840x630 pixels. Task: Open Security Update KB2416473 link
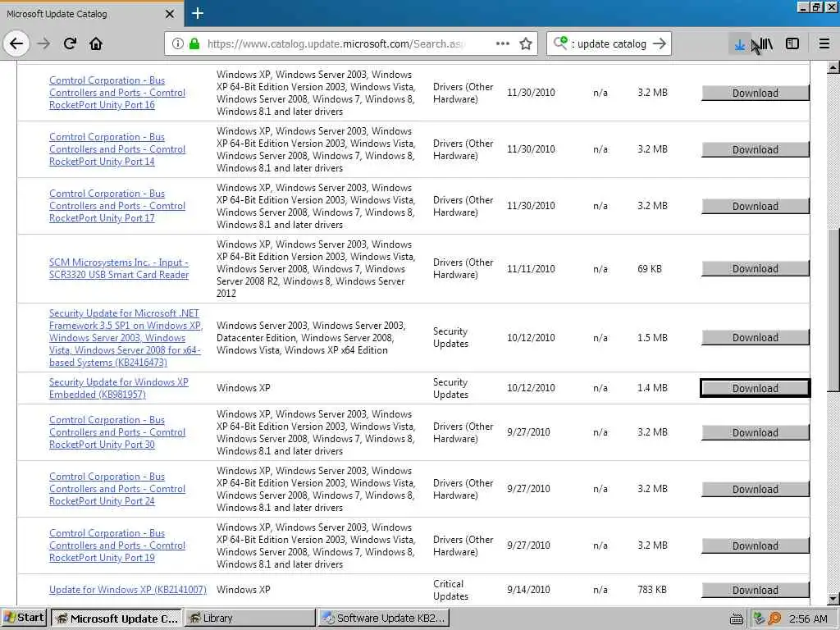tap(126, 337)
